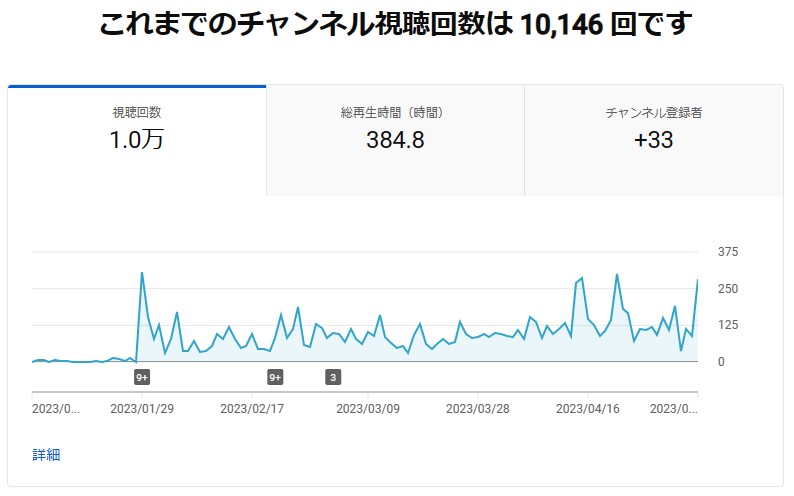
Task: Click the 2023/03/09 axis date label
Action: pyautogui.click(x=368, y=409)
